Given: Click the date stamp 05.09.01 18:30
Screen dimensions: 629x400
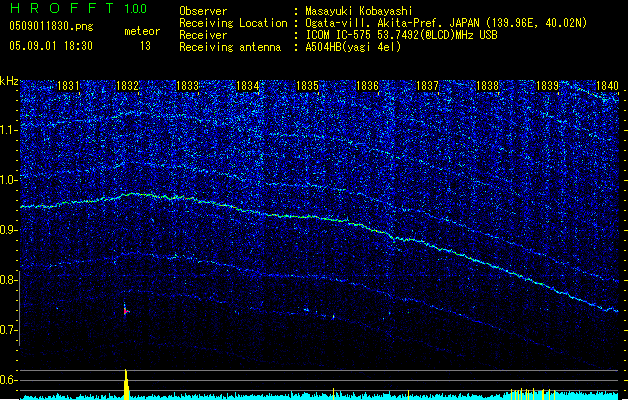Looking at the screenshot, I should click(x=51, y=46).
